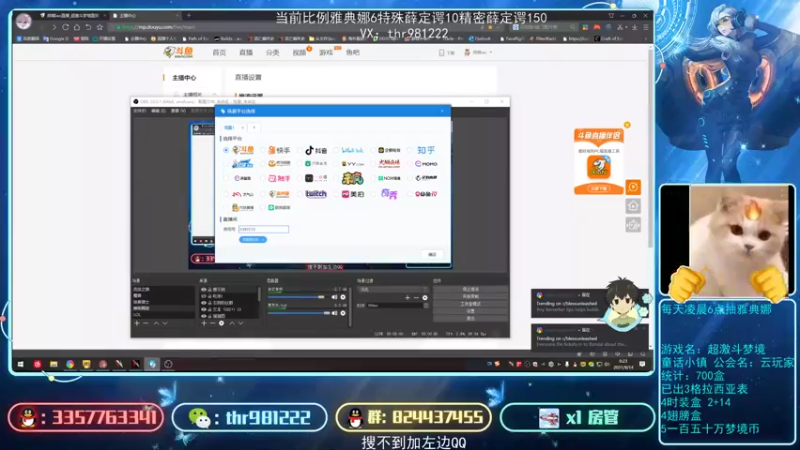Viewport: 800px width, 450px height.
Task: Select the 快手 (Kuaishou) platform radio button
Action: [x=263, y=150]
